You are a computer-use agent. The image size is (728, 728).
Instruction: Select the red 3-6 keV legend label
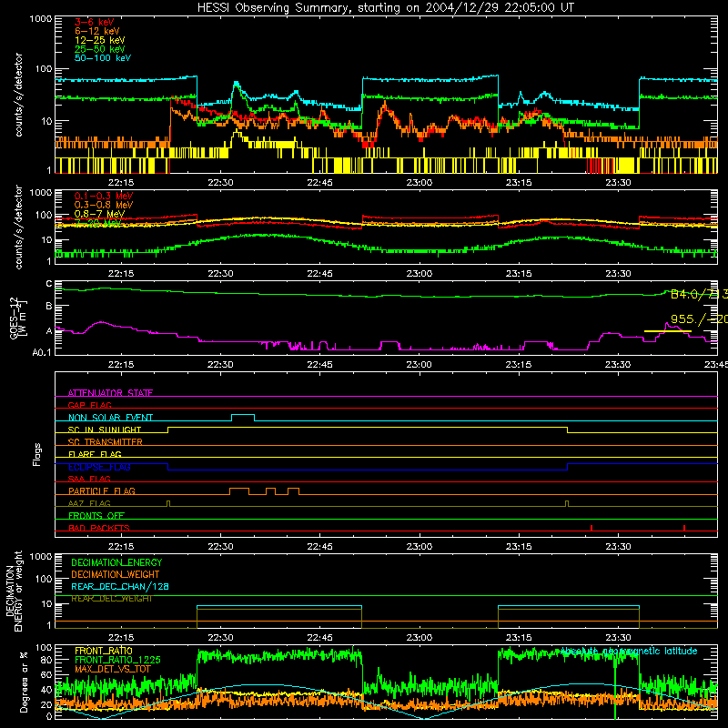(95, 22)
